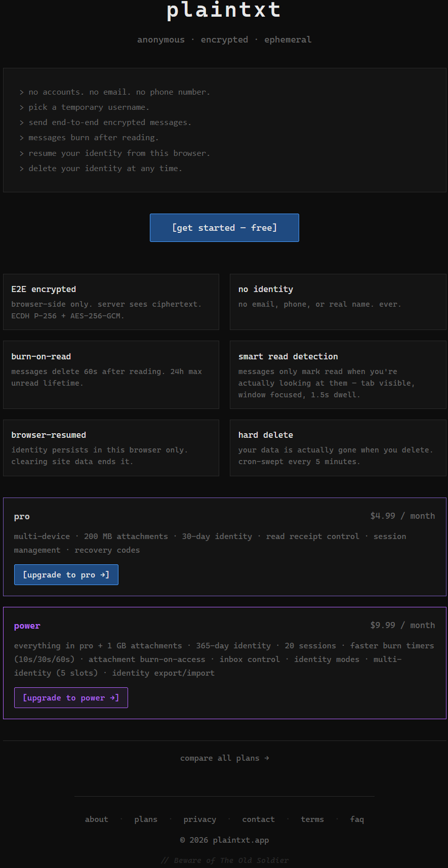This screenshot has height=868, width=448.
Task: Click the $9.99 / month price
Action: pos(402,625)
